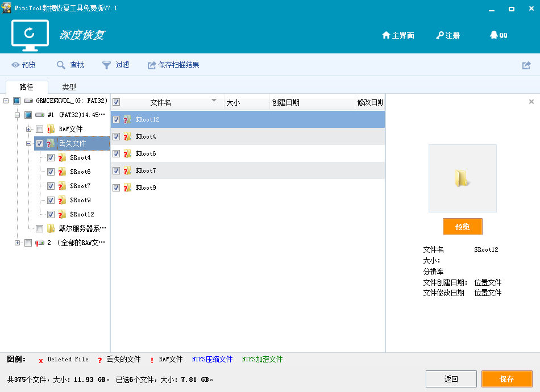Uncheck $Root7 checkbox in file list
The image size is (540, 392).
click(x=117, y=170)
